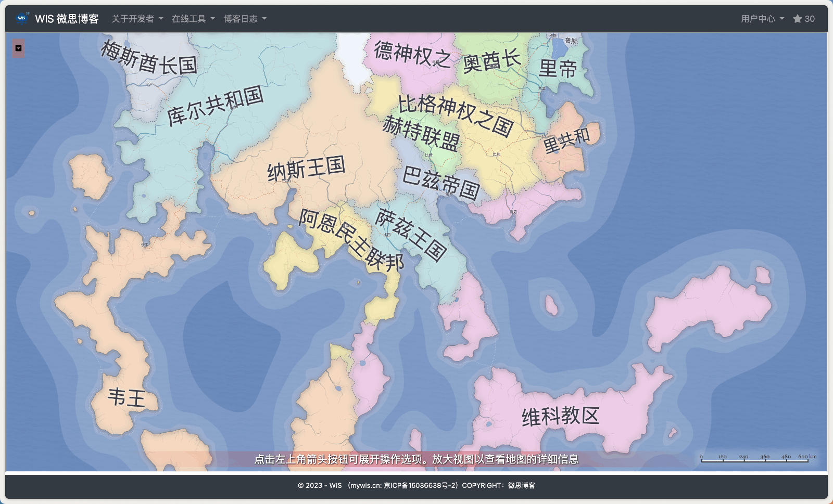This screenshot has width=833, height=504.
Task: Open the WIS 微思博客 home link
Action: [67, 19]
